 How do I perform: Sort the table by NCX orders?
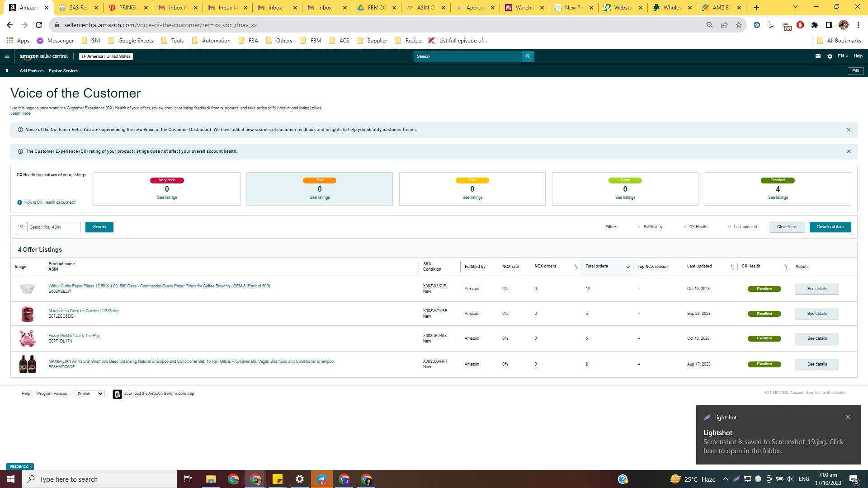point(576,267)
